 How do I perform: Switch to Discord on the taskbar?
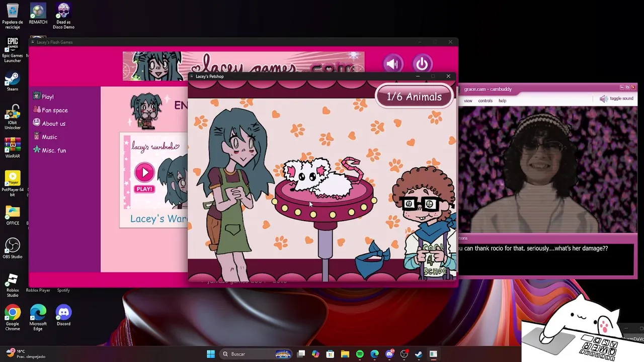click(389, 354)
